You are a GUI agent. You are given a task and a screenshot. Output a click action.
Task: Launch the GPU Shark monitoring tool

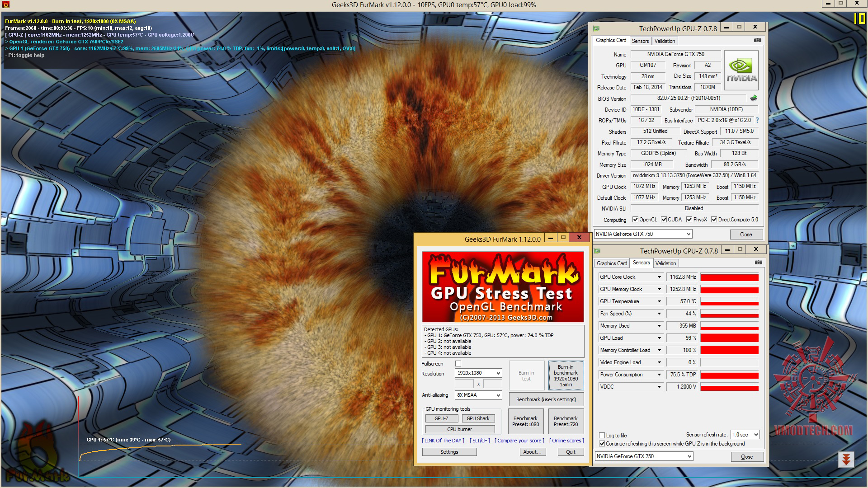478,418
